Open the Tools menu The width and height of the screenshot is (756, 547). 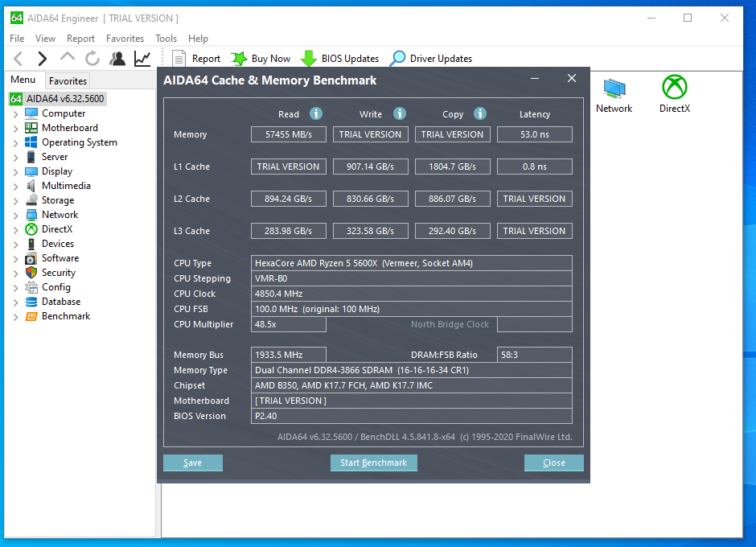coord(166,38)
